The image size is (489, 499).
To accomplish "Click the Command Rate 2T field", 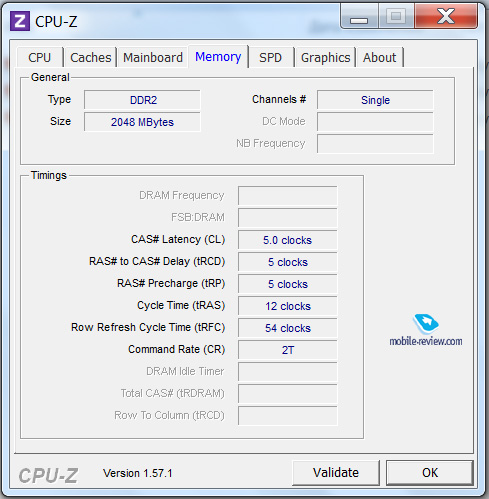I will 288,350.
